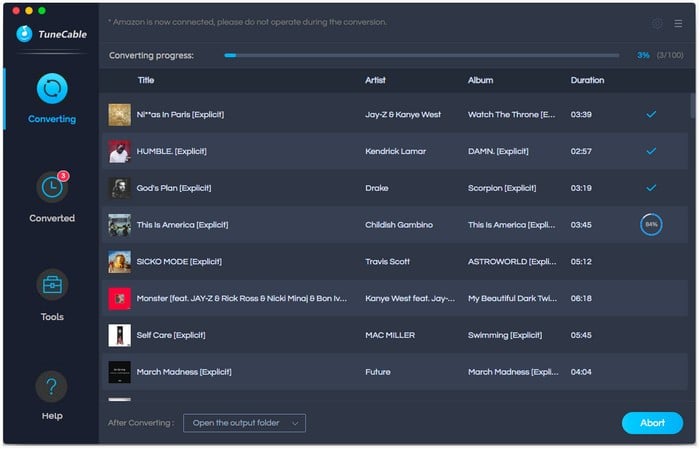Screen dimensions: 700x449
Task: Click album Watch The Throne
Action: (x=512, y=115)
